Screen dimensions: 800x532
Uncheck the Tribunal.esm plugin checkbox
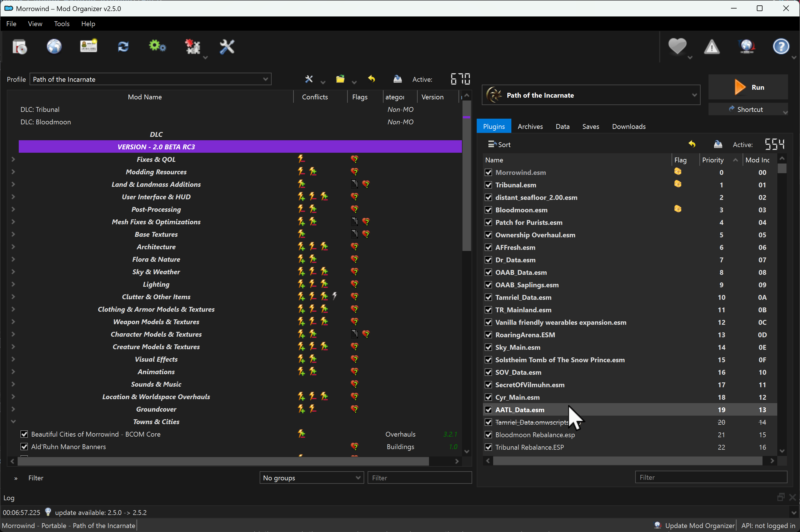[488, 185]
